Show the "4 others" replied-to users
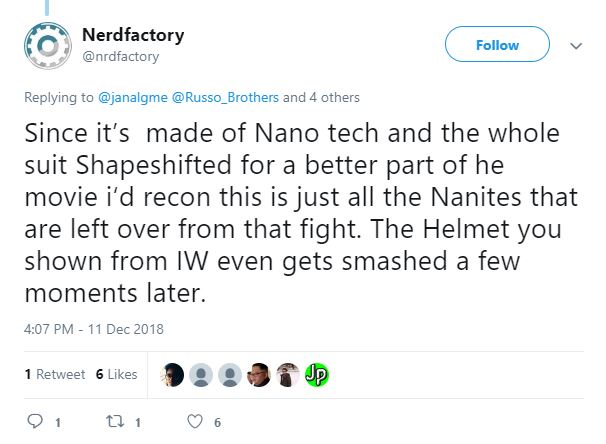 334,98
